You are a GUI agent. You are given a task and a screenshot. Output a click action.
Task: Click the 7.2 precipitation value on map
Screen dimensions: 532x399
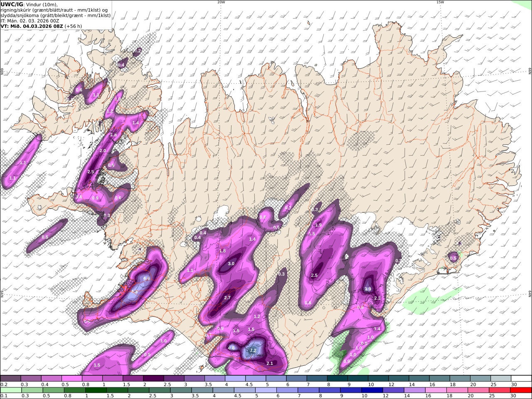click(253, 351)
